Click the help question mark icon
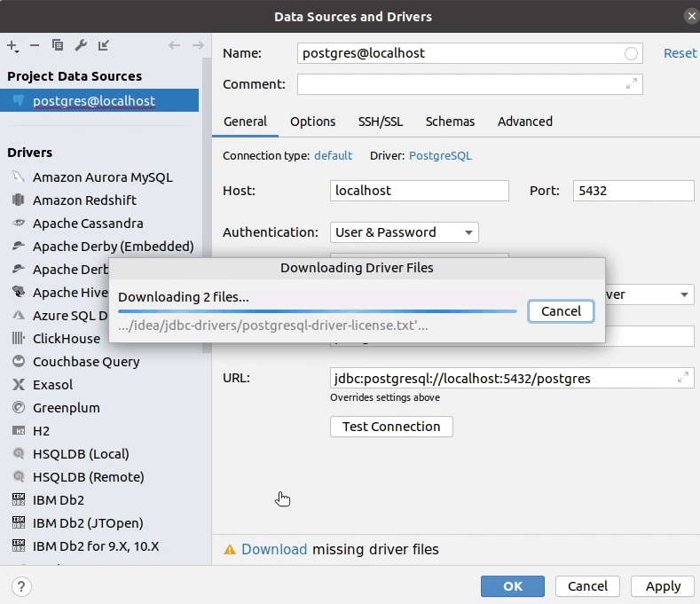700x604 pixels. click(22, 586)
